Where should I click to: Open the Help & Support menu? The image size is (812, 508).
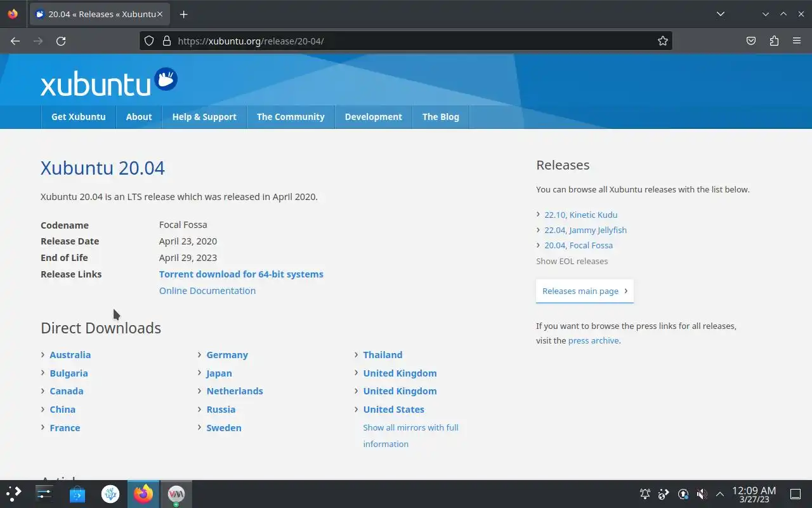point(204,117)
